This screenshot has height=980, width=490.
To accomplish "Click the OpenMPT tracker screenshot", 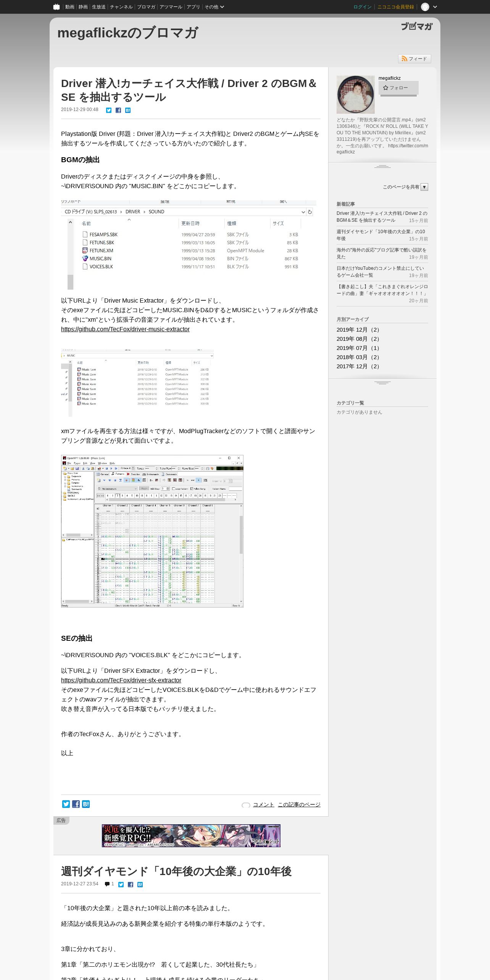I will coord(152,531).
